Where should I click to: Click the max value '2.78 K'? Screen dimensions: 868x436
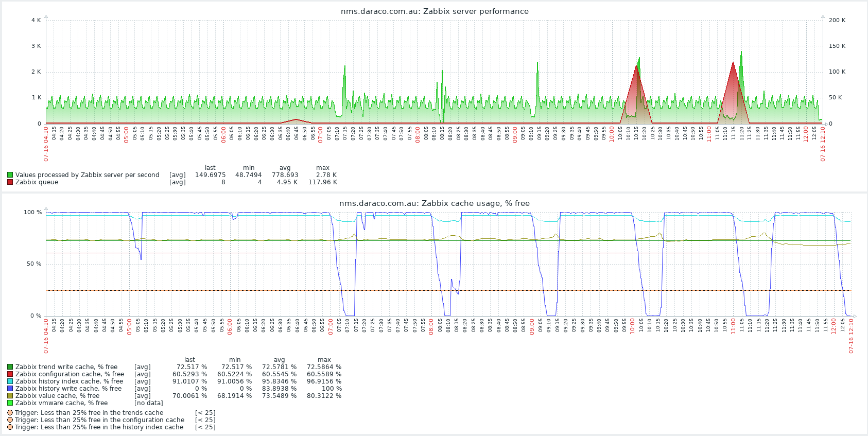(326, 175)
